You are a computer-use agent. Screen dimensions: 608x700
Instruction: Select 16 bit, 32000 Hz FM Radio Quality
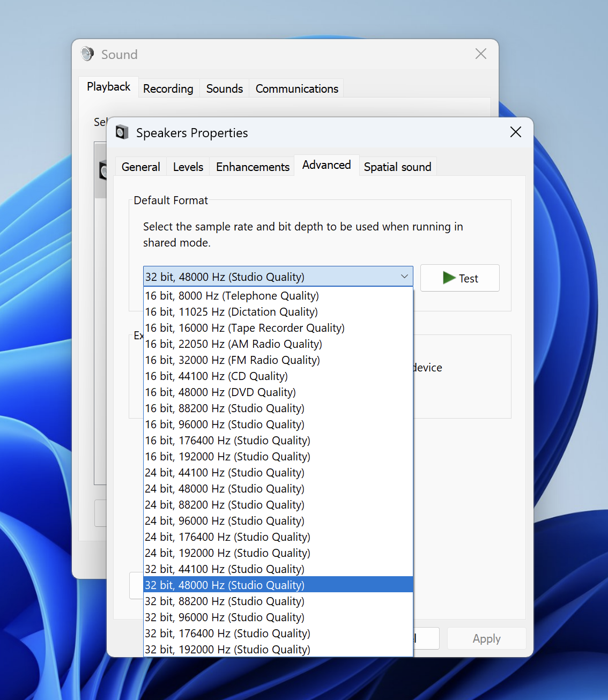point(232,360)
